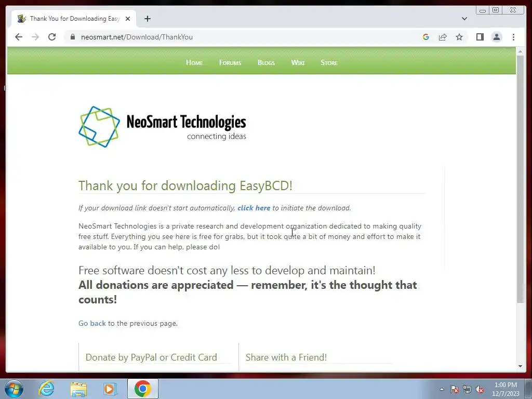Click the scrollbar up arrow
Screen dimensions: 532x399
(520, 51)
